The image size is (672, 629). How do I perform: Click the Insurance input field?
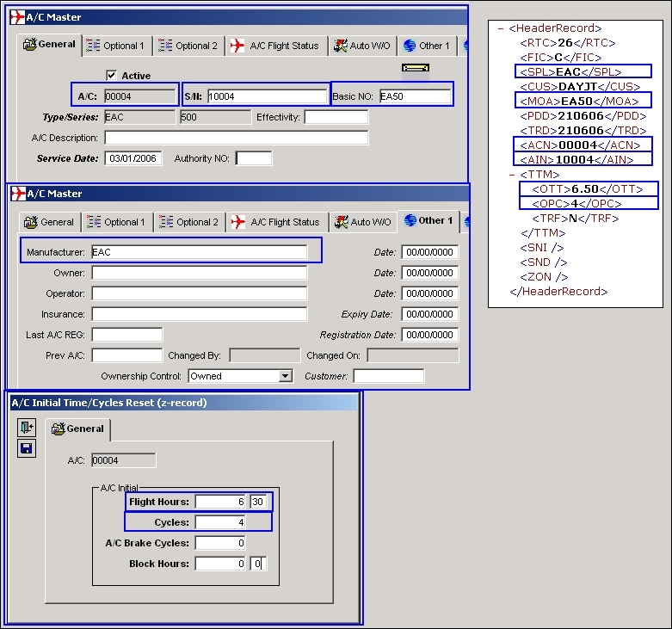[x=200, y=314]
